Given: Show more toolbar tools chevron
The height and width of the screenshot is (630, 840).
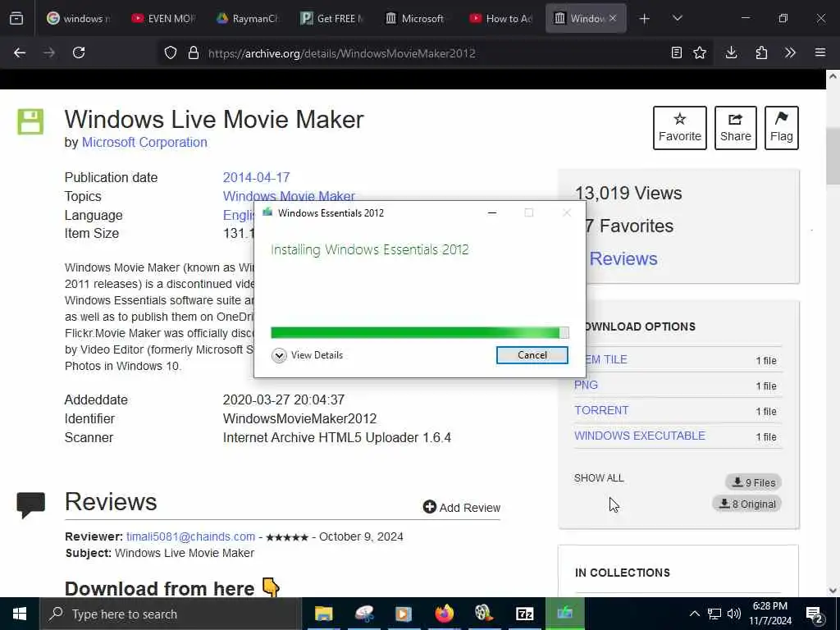Looking at the screenshot, I should [790, 52].
